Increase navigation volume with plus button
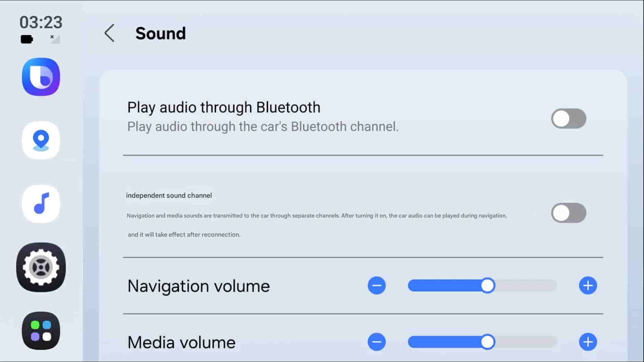644x362 pixels. pyautogui.click(x=588, y=286)
